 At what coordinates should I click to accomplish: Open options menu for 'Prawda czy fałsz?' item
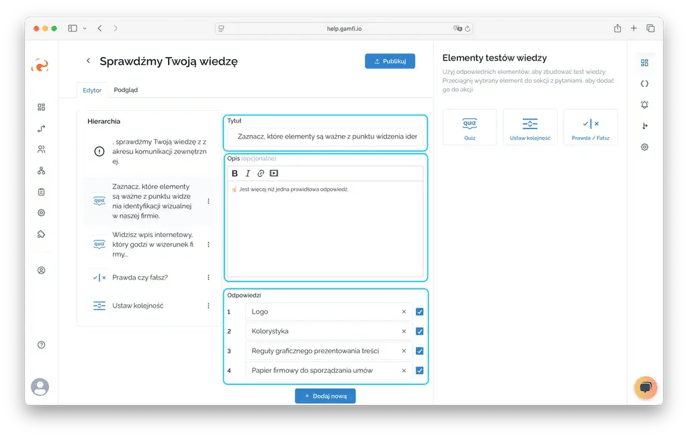click(208, 277)
